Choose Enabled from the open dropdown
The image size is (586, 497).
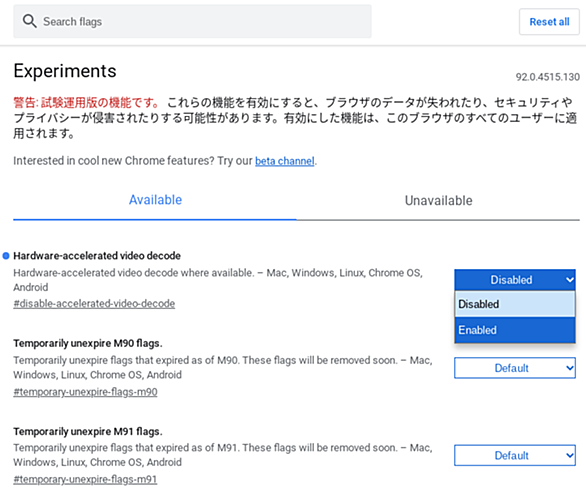tap(515, 330)
